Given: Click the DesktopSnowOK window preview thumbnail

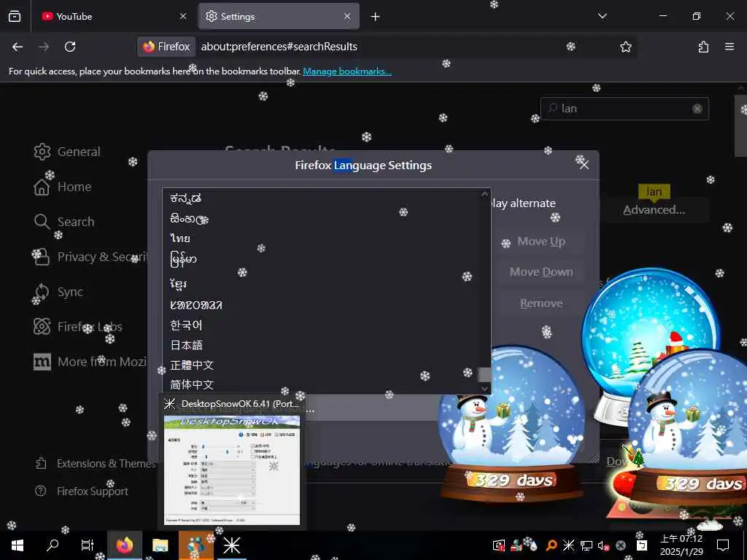Looking at the screenshot, I should tap(232, 470).
